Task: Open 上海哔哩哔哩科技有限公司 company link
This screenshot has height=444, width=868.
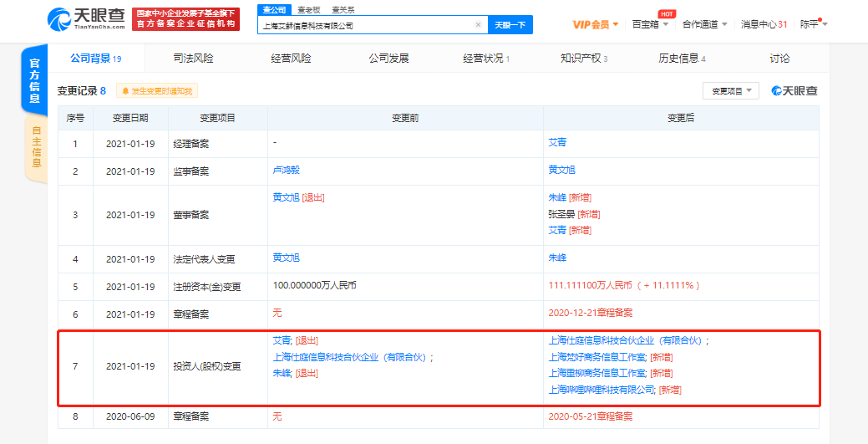Action: (x=602, y=389)
